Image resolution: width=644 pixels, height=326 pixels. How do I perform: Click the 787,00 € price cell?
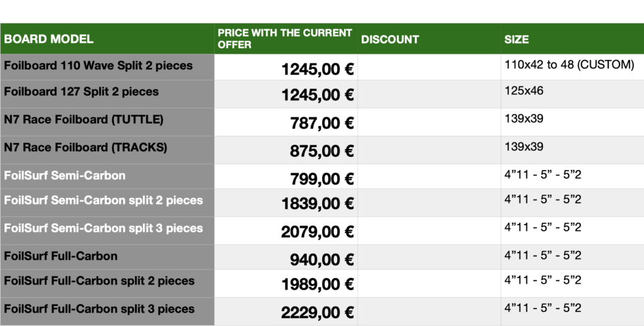286,122
